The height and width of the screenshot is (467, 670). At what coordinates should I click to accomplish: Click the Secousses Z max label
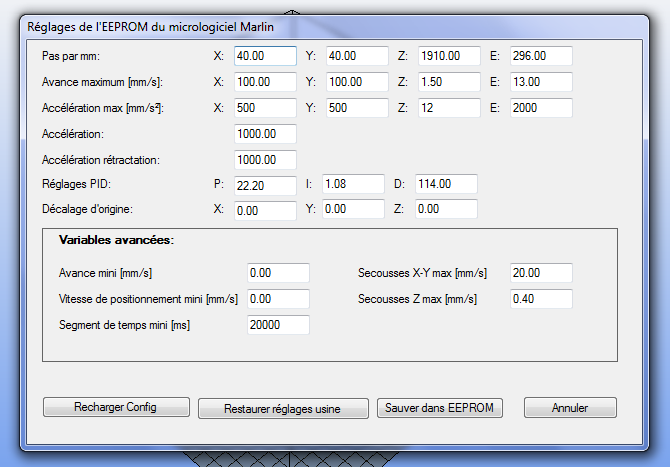coord(417,299)
